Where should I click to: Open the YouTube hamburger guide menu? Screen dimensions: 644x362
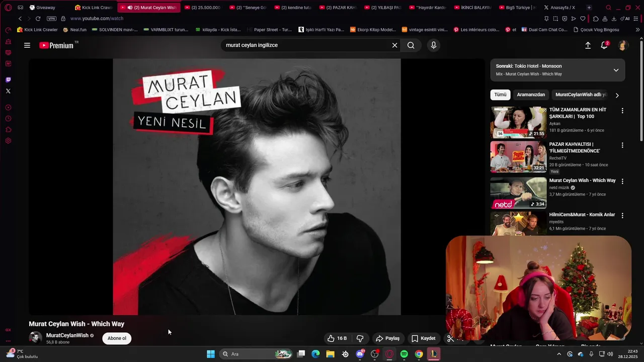point(27,45)
